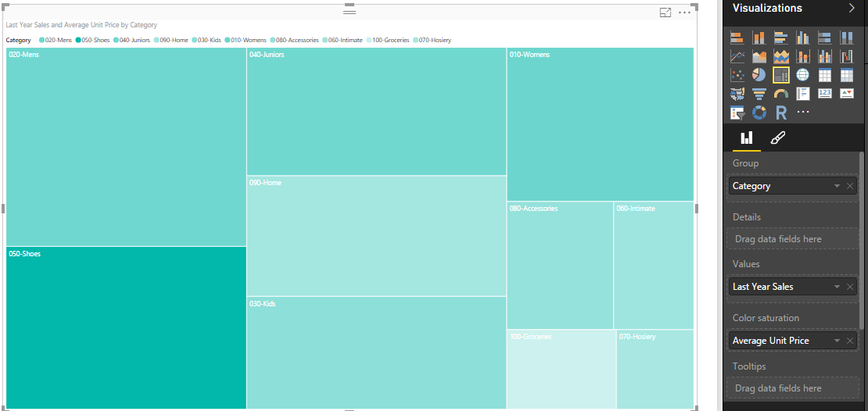This screenshot has width=868, height=411.
Task: Click the visual's top drag handle grip
Action: pos(350,12)
